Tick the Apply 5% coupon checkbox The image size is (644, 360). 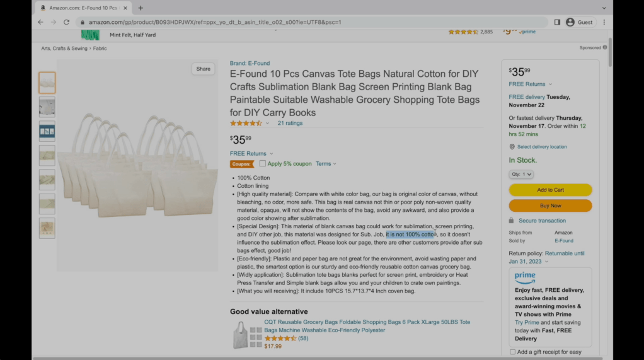[x=263, y=164]
